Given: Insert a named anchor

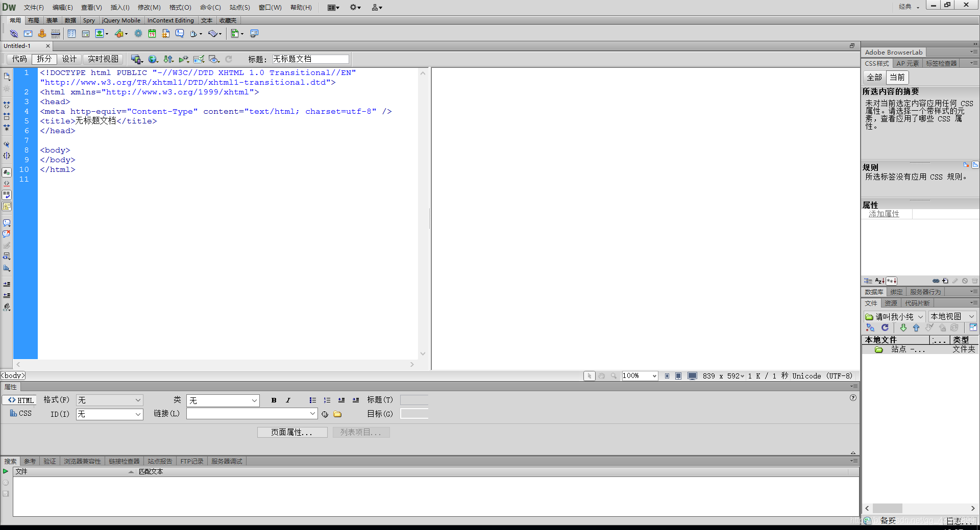Looking at the screenshot, I should click(42, 34).
